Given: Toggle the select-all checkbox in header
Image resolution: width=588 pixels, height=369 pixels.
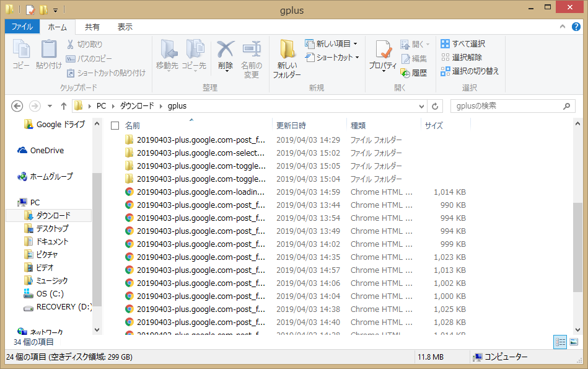Looking at the screenshot, I should point(115,126).
